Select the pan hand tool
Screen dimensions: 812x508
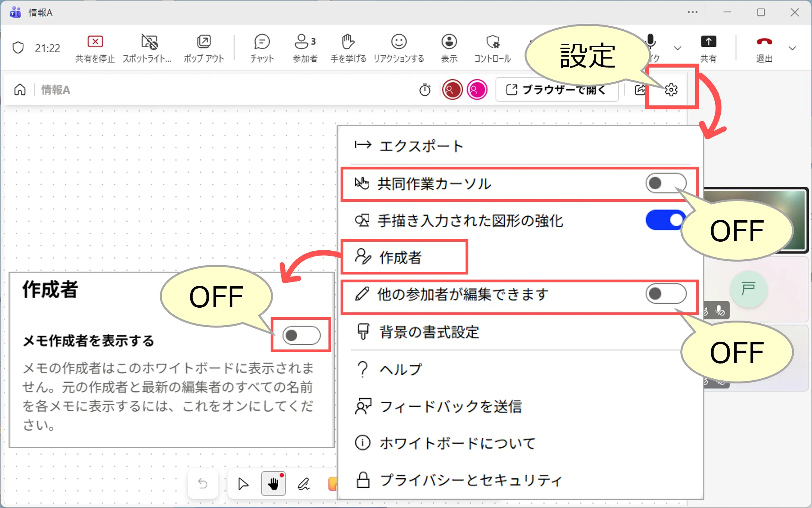point(273,484)
